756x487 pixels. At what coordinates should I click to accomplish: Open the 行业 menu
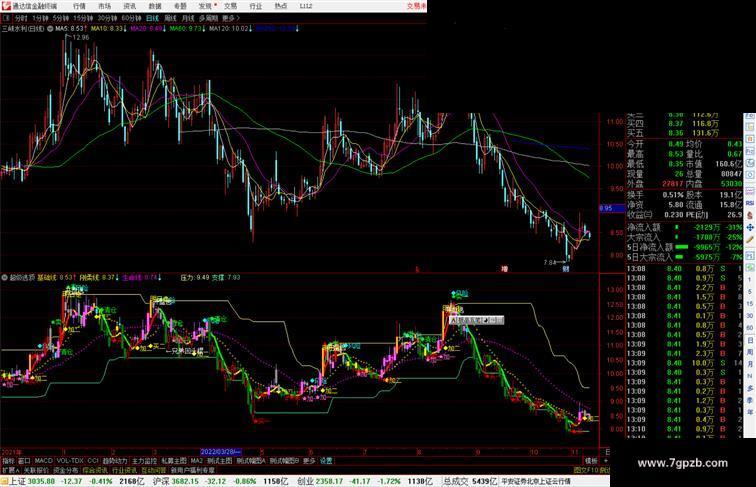(256, 6)
